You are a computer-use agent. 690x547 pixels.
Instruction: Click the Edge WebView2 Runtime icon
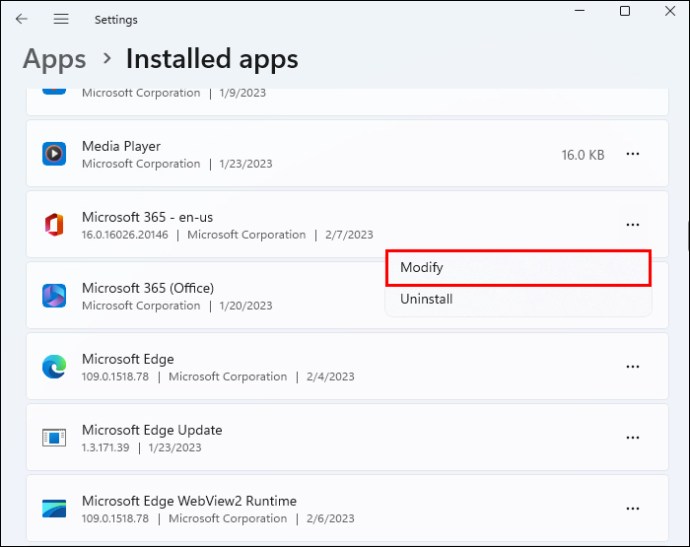[x=54, y=509]
